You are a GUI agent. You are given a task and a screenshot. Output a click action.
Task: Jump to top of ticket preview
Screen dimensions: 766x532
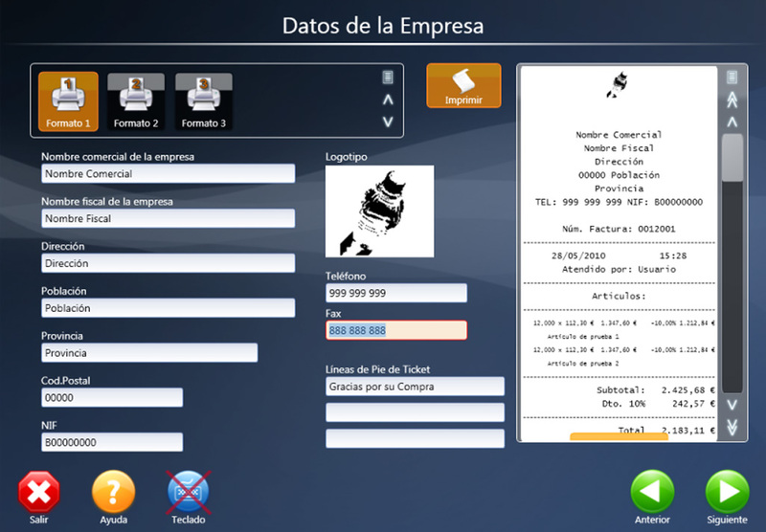click(732, 100)
